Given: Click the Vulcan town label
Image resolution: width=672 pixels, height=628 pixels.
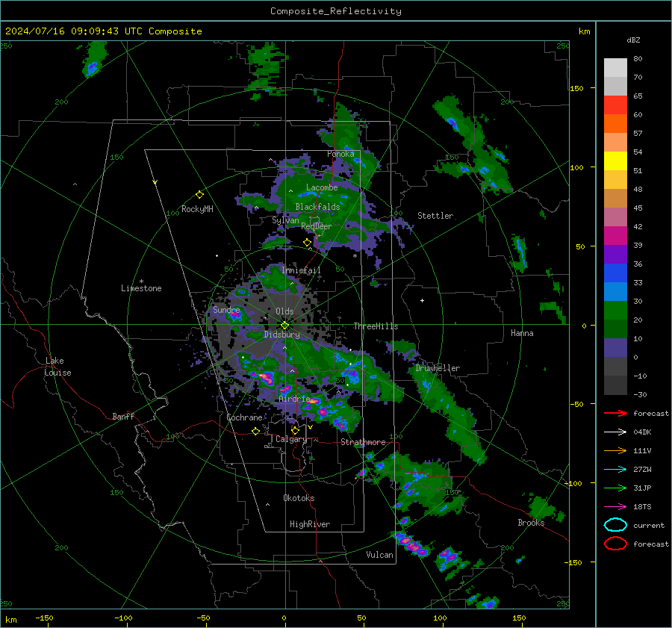Looking at the screenshot, I should (x=380, y=555).
